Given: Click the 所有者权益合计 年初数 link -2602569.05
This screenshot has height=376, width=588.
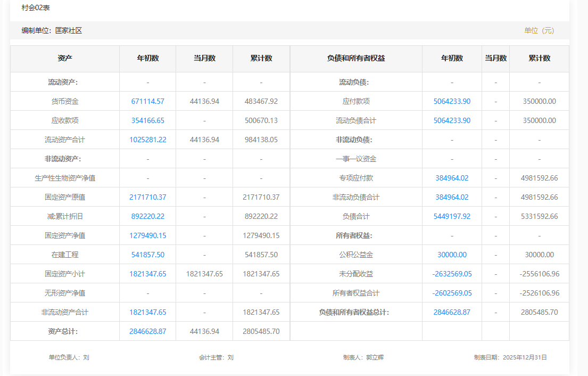Looking at the screenshot, I should [x=452, y=293].
